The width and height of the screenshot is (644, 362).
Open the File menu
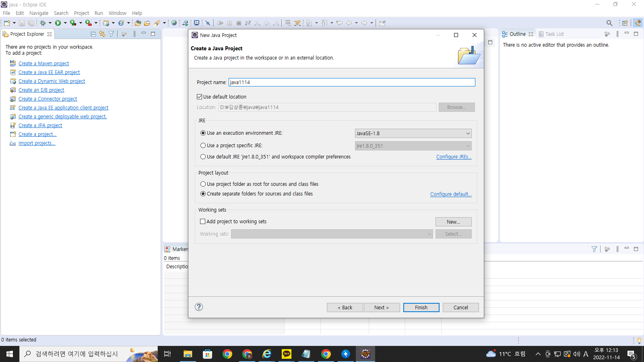click(6, 13)
